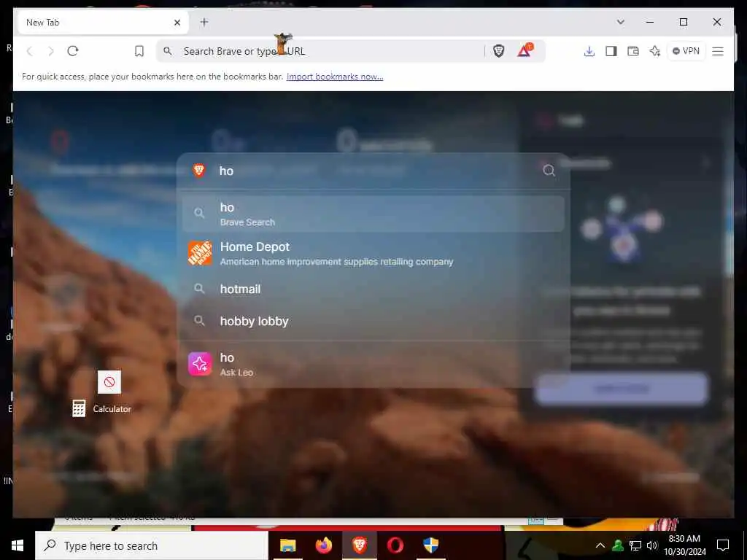Select the New Tab tab
Screen dimensions: 747x560
(103, 23)
